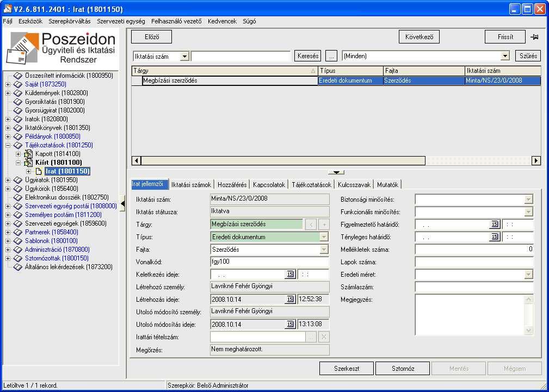This screenshot has width=549, height=392.
Task: Open calendar picker for Keletkezés ideje
Action: pos(290,274)
